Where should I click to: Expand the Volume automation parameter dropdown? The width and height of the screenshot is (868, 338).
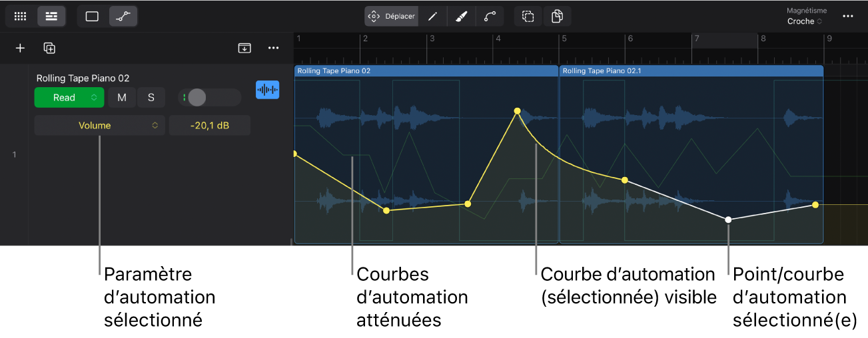coord(99,125)
